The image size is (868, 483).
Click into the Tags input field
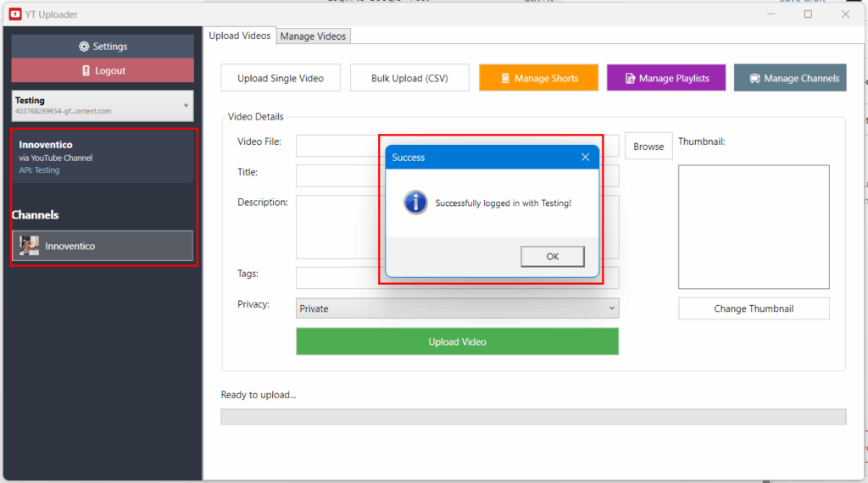click(x=339, y=278)
